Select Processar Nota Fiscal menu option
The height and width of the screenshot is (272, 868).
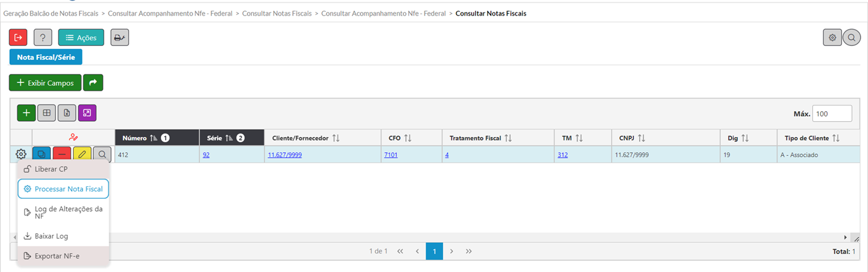(63, 189)
